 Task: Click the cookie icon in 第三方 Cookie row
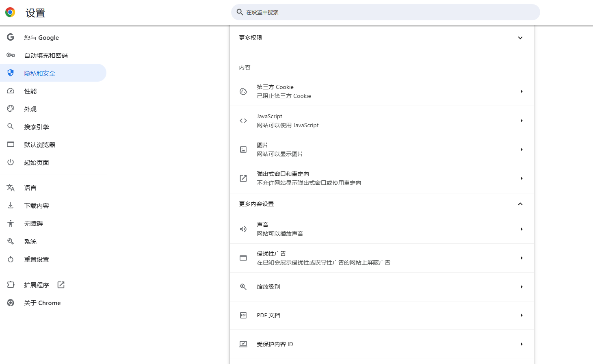243,91
